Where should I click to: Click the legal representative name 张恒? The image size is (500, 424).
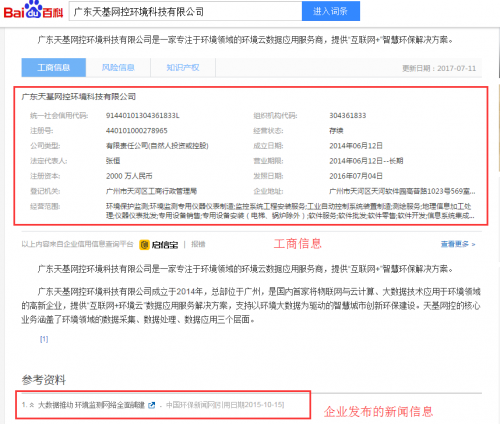click(x=113, y=161)
